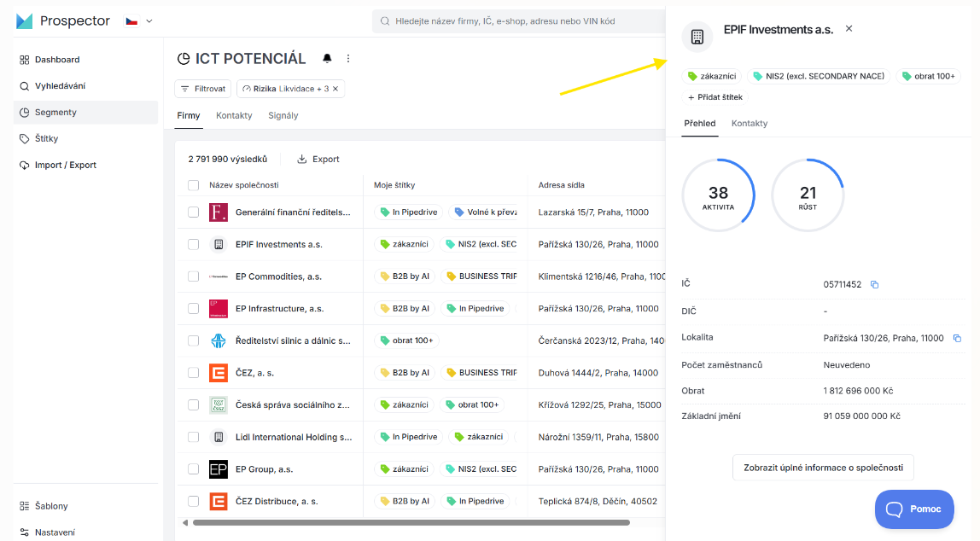Sort by Název společnosti column header
The image size is (980, 541).
click(244, 185)
